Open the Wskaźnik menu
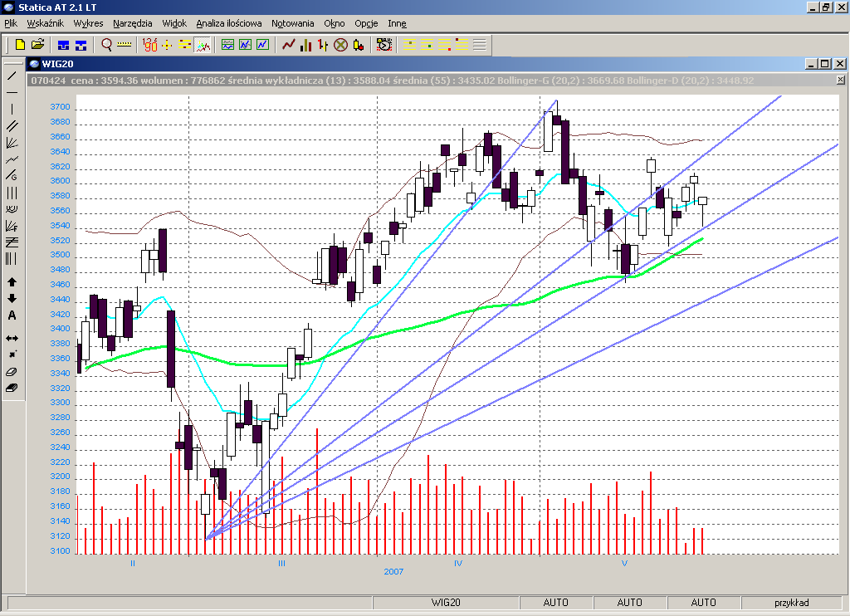The height and width of the screenshot is (616, 850). (46, 23)
